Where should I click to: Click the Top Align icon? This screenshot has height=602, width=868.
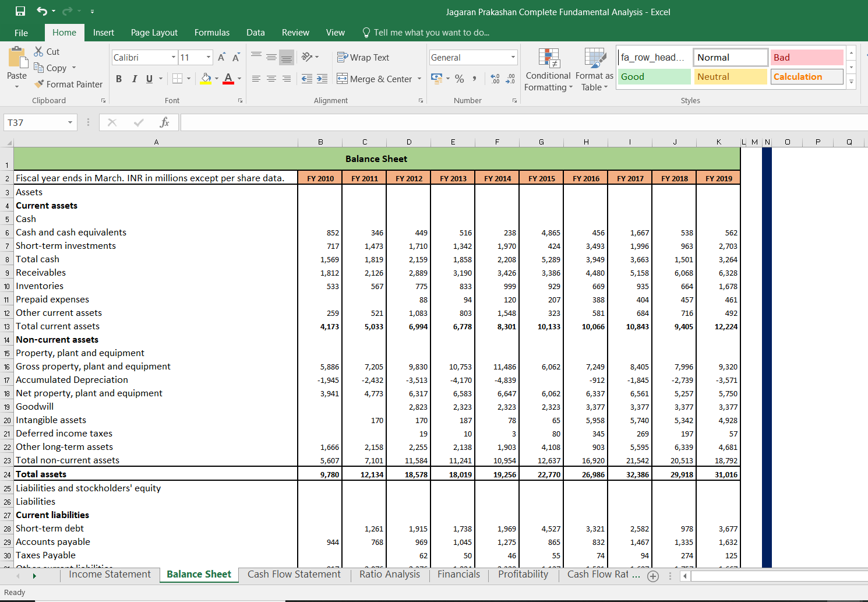(256, 57)
